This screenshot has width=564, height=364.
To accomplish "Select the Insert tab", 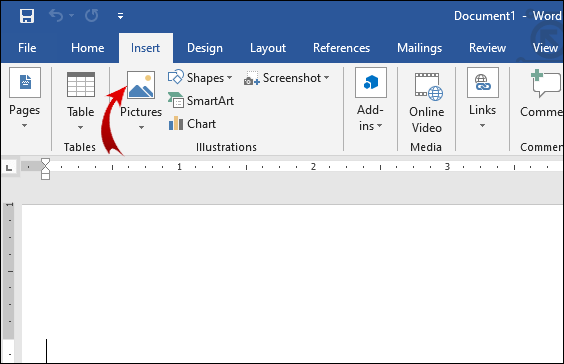I will click(x=145, y=48).
